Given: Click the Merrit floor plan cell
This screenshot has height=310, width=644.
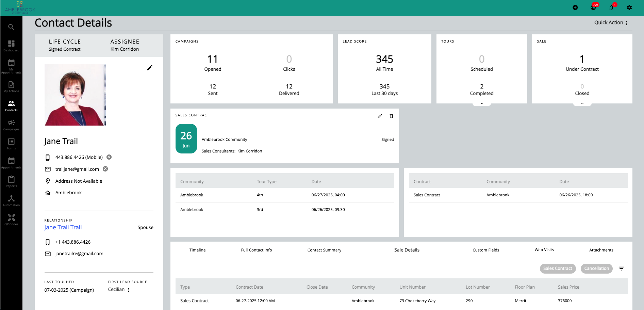Looking at the screenshot, I should pyautogui.click(x=521, y=301).
